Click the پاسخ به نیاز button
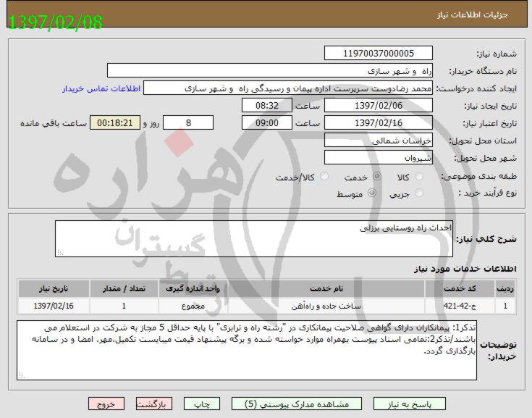 pyautogui.click(x=409, y=404)
